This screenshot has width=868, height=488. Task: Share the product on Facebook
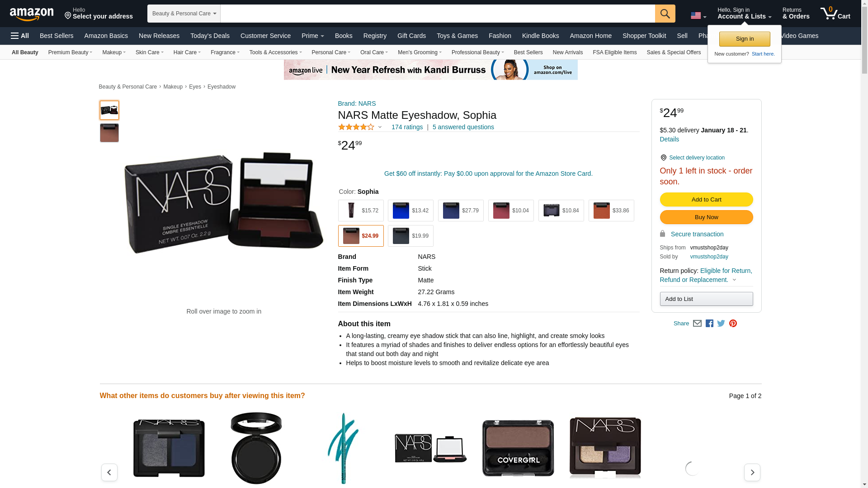coord(709,324)
